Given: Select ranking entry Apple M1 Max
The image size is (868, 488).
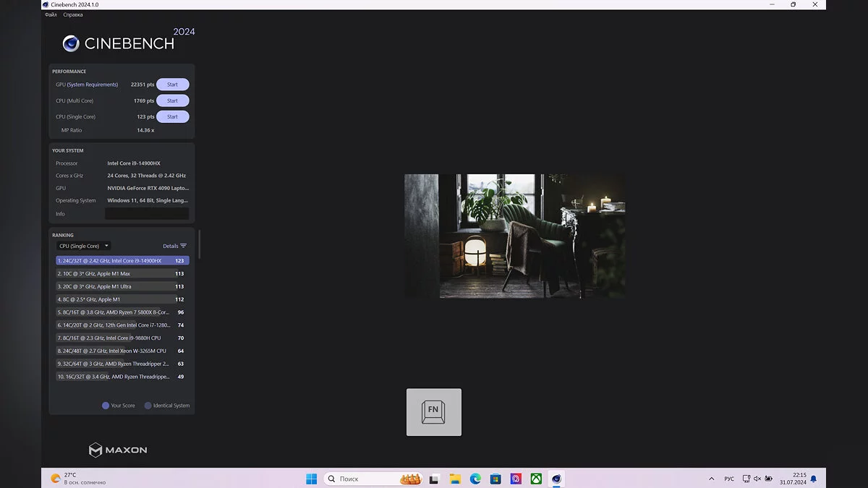Looking at the screenshot, I should (122, 273).
